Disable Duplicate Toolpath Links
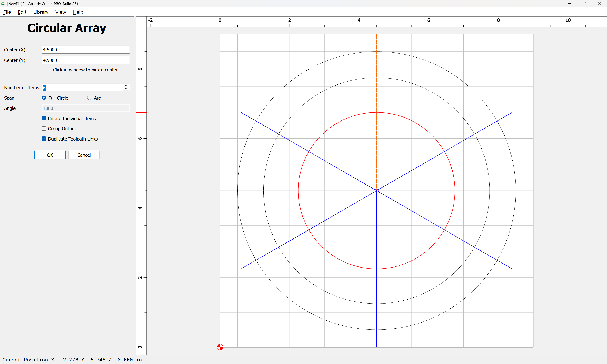This screenshot has width=607, height=364. click(44, 139)
